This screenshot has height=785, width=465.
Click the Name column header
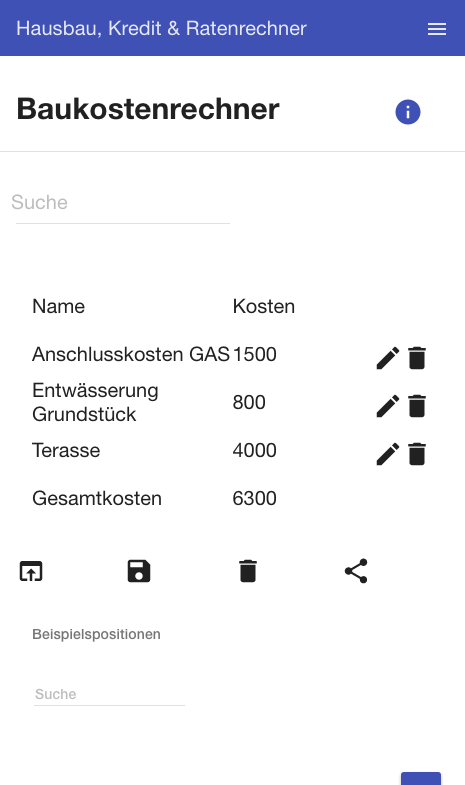[59, 306]
